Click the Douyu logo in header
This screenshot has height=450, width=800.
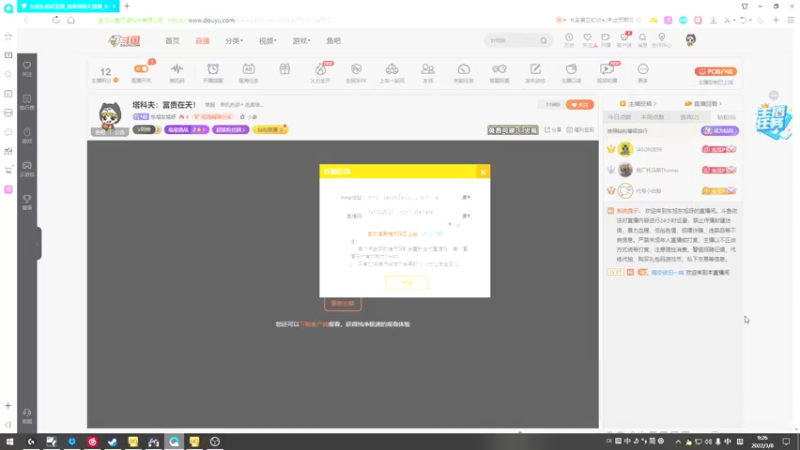tap(124, 41)
